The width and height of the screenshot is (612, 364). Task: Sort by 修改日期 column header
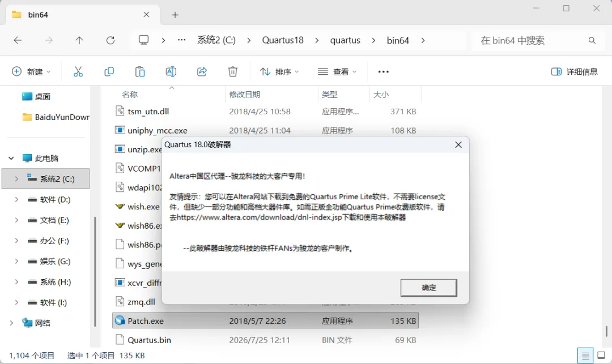tap(245, 95)
